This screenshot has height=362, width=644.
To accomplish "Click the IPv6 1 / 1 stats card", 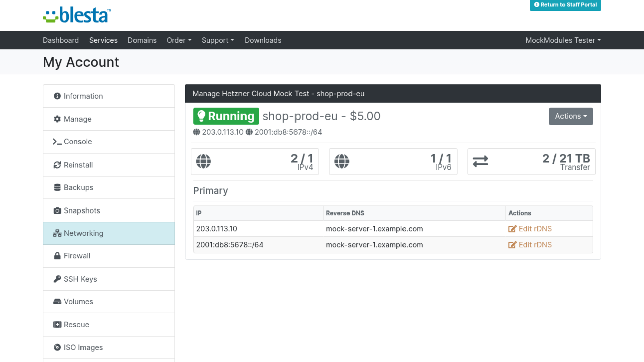I will [393, 162].
